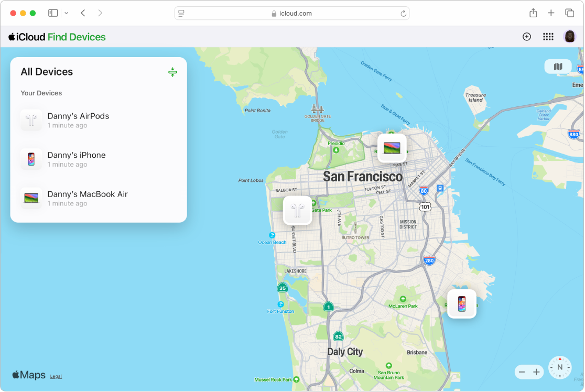The width and height of the screenshot is (585, 392).
Task: Open the compass to reset map orientation
Action: (x=559, y=368)
